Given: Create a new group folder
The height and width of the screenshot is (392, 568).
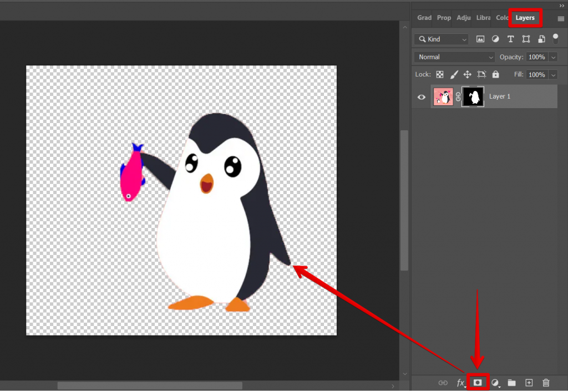Looking at the screenshot, I should (x=511, y=383).
